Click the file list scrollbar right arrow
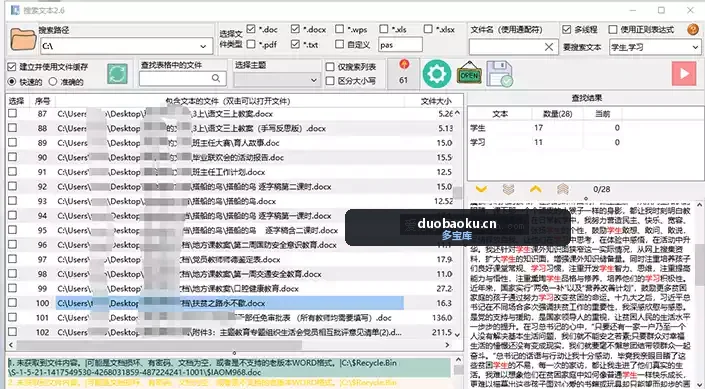 [447, 345]
